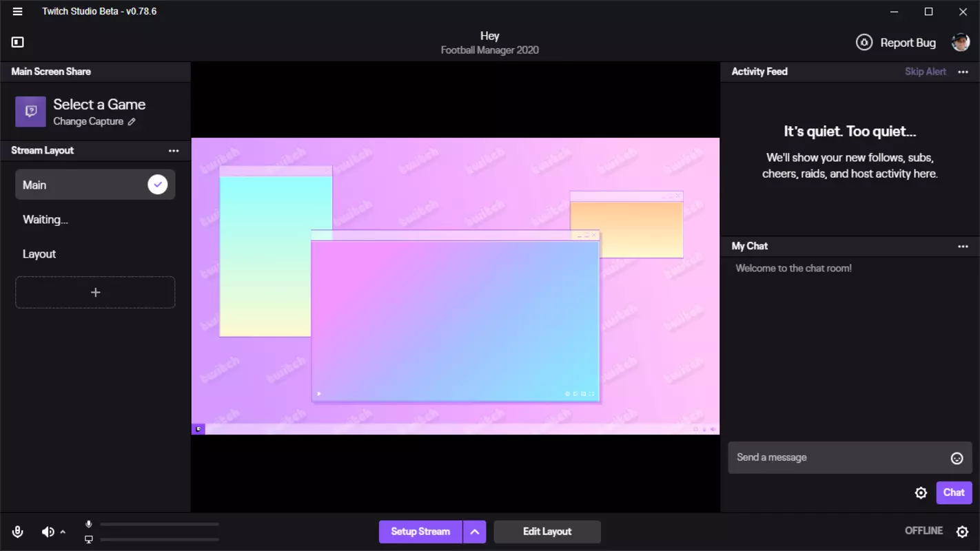Open the emoji picker in chat

point(957,459)
